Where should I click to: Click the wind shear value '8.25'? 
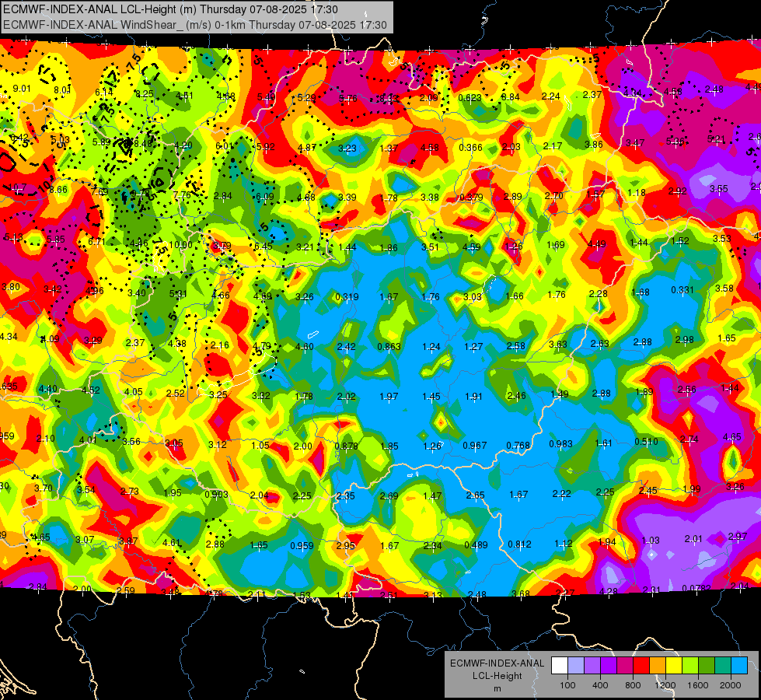point(145,94)
